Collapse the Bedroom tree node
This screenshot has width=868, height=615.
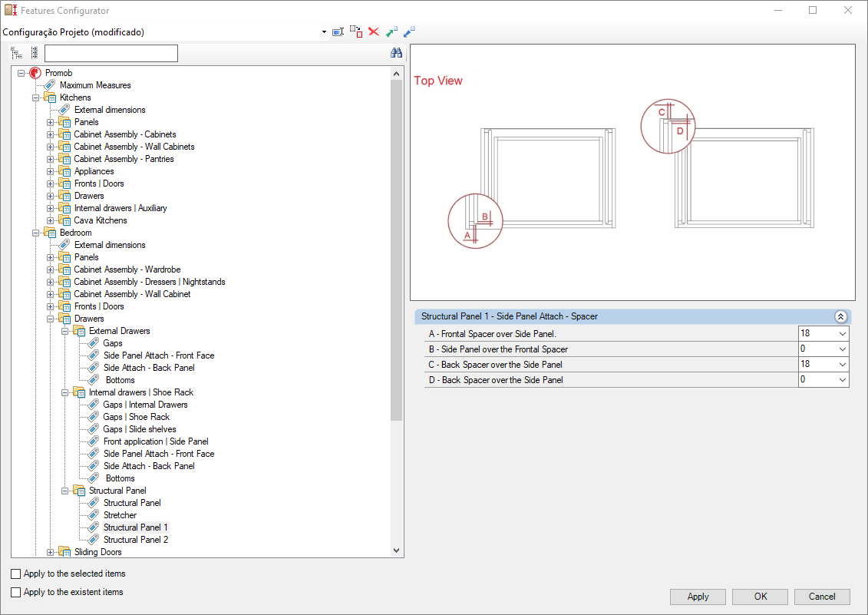click(x=36, y=233)
